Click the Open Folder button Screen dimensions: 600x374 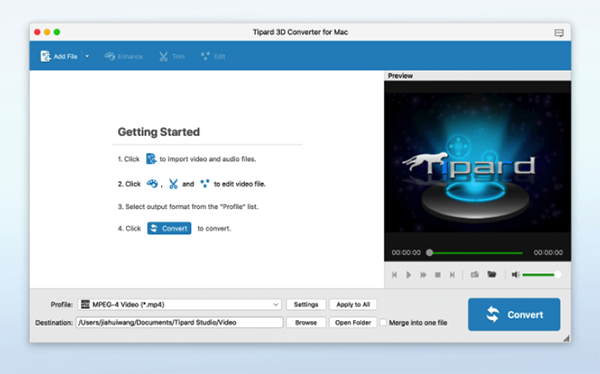353,322
